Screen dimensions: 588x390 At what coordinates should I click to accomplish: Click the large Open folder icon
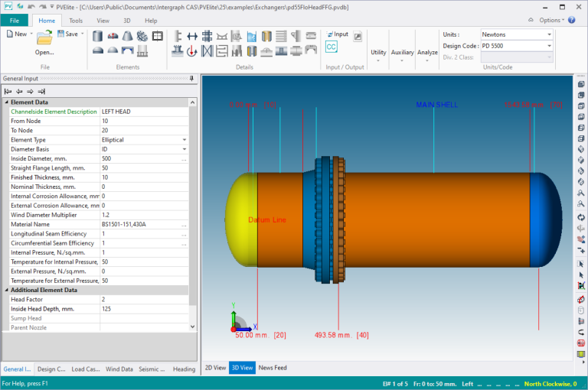point(44,37)
